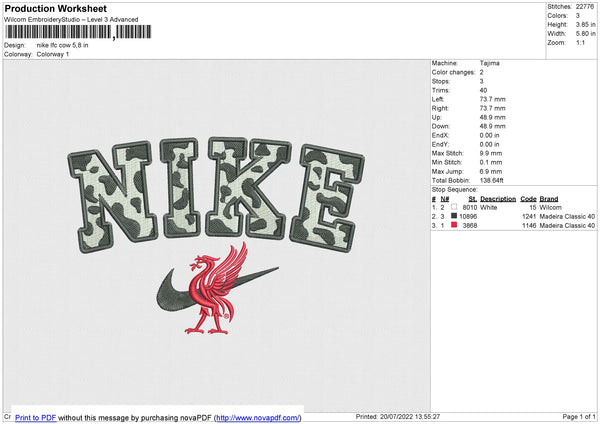The image size is (600, 424).
Task: Click the Total Bobbin value 138.64ft
Action: pyautogui.click(x=492, y=180)
